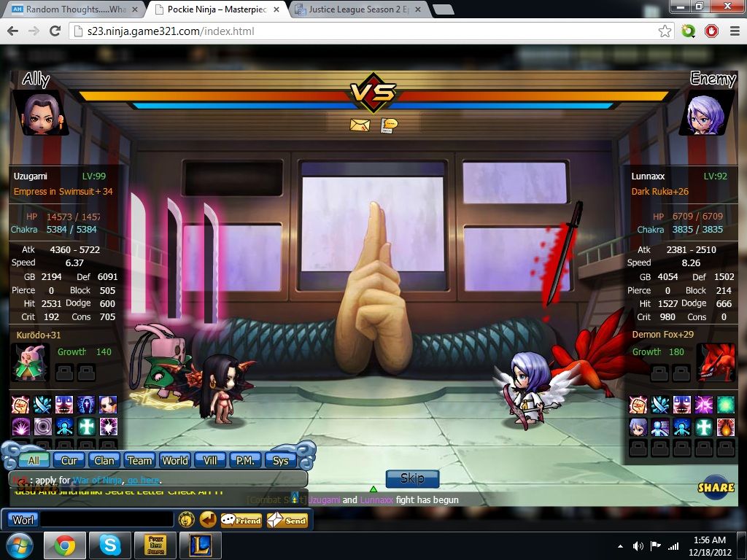Image resolution: width=747 pixels, height=560 pixels.
Task: Switch chat to the Clan tab
Action: click(x=104, y=461)
